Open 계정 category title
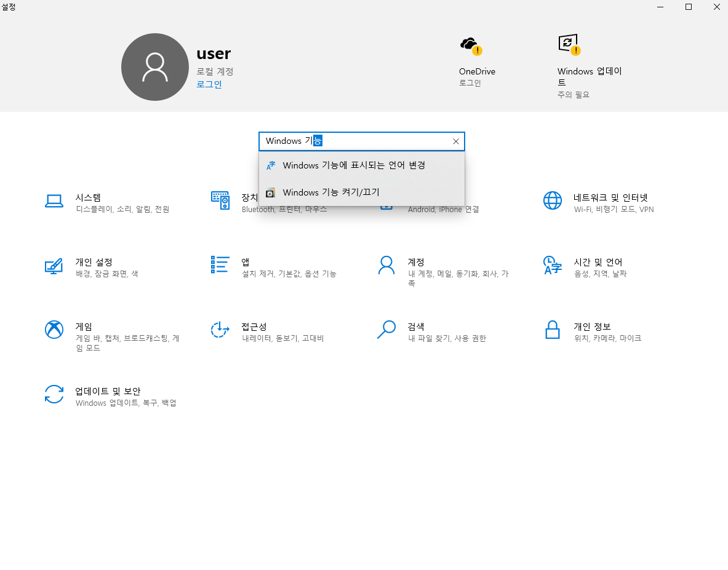 click(x=416, y=262)
